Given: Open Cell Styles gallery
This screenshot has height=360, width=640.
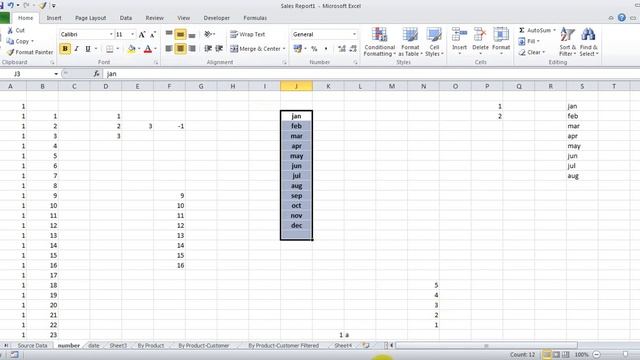Looking at the screenshot, I should pyautogui.click(x=434, y=42).
